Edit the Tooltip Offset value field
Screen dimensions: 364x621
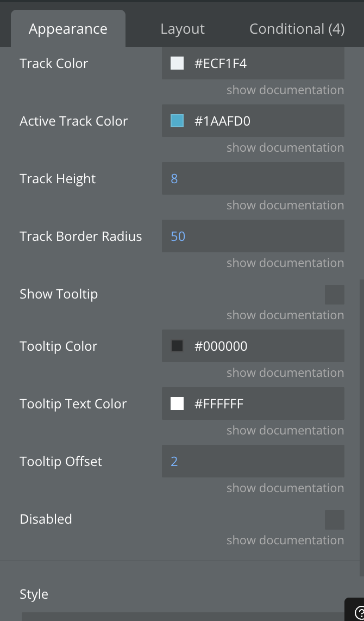click(253, 462)
